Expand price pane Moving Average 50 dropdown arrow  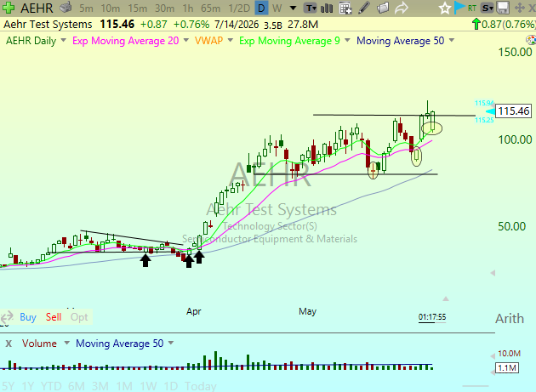click(452, 40)
